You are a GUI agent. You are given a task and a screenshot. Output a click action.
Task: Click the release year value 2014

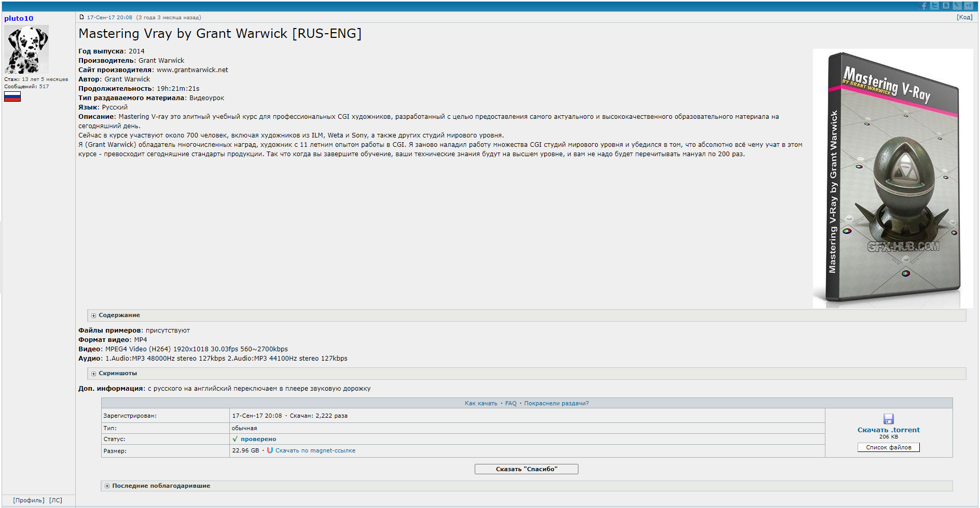tap(136, 51)
